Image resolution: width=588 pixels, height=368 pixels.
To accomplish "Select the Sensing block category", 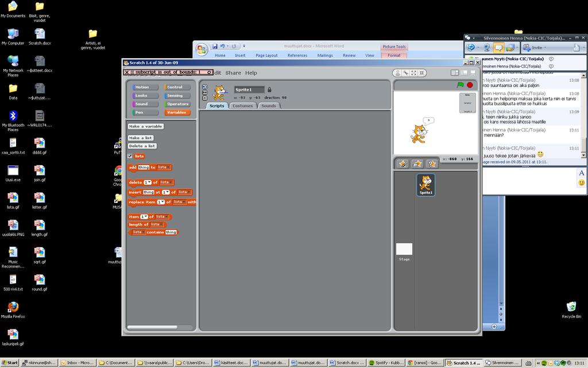I will pos(177,95).
